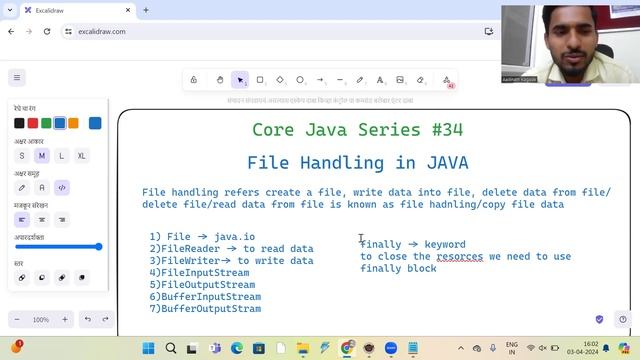Send selected element to back

pyautogui.click(x=22, y=278)
